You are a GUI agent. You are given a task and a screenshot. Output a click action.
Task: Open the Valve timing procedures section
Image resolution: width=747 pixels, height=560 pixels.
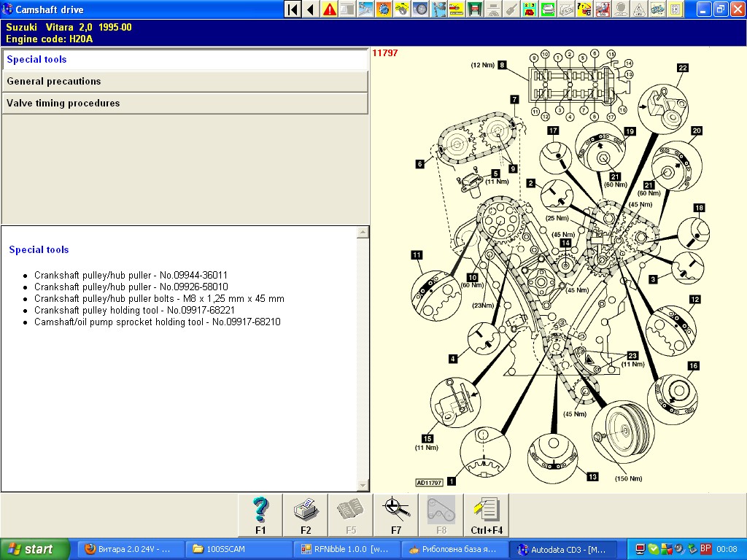pos(184,104)
